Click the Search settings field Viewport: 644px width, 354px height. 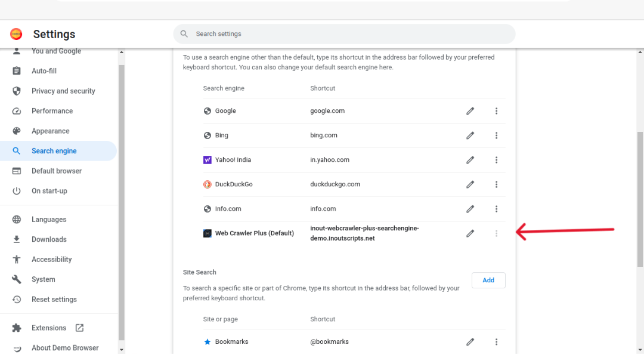(344, 33)
